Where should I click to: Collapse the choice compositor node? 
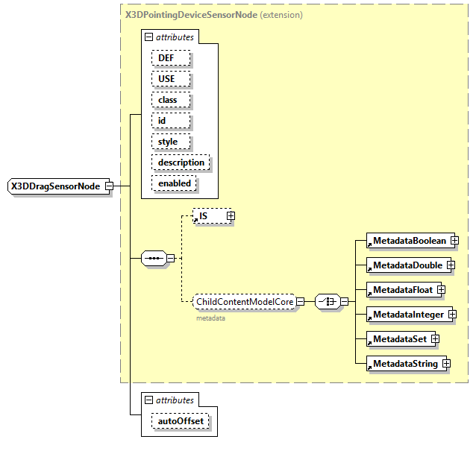[x=344, y=301]
